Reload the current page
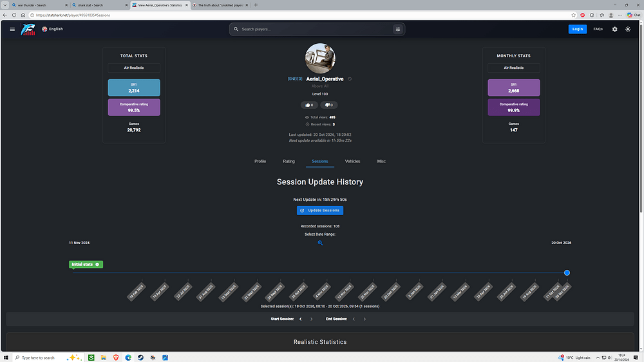 (x=14, y=15)
